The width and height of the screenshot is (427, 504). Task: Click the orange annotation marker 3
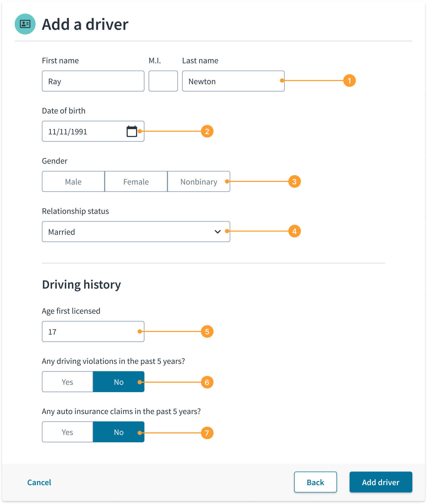(294, 181)
